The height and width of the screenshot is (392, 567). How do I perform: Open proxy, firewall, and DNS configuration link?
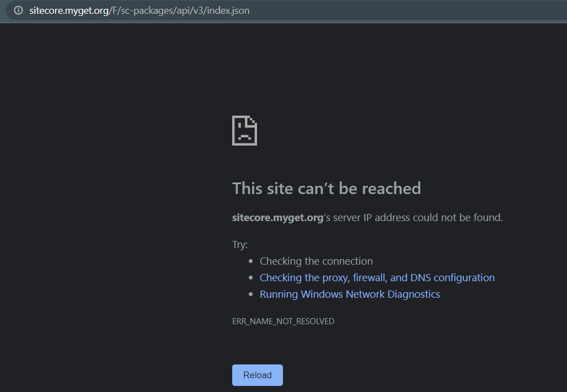point(377,278)
